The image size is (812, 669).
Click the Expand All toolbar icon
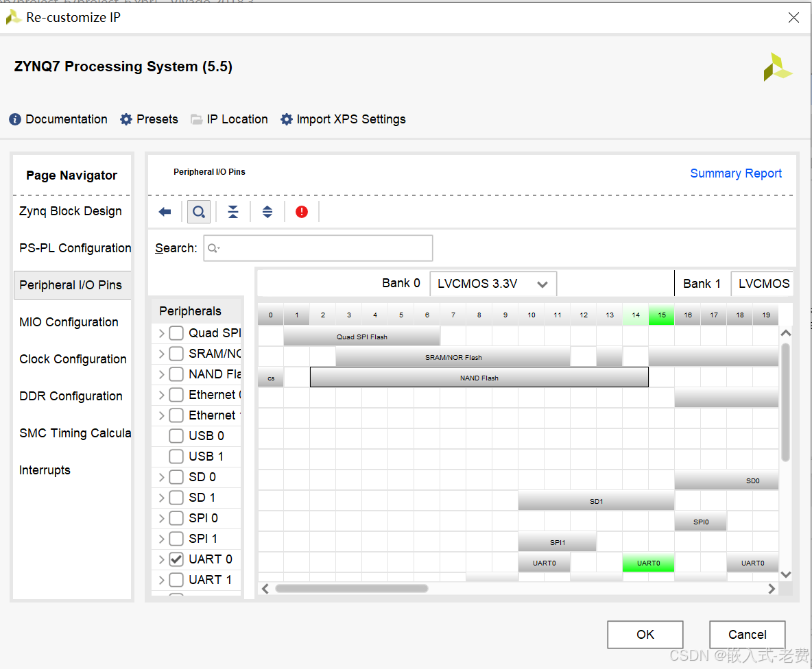pyautogui.click(x=267, y=212)
